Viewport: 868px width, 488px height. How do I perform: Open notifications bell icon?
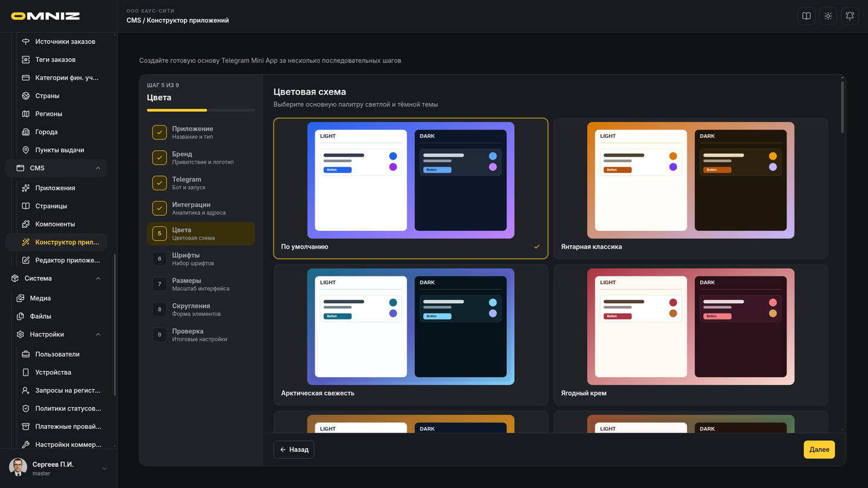[850, 16]
